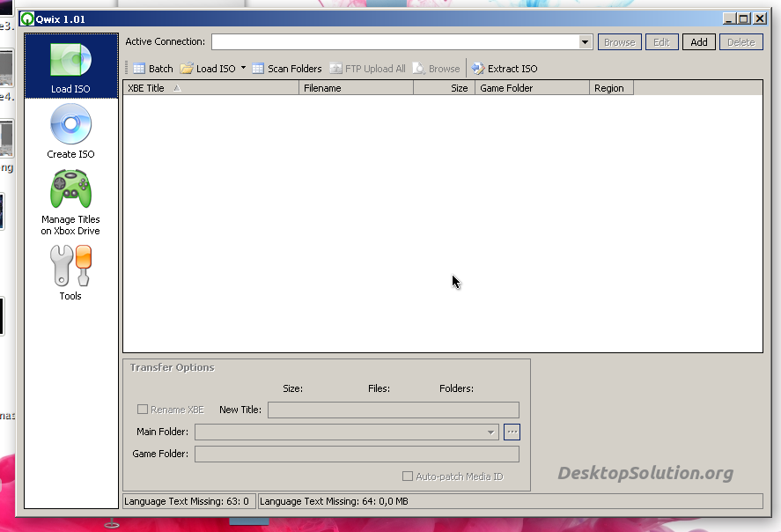Click Scan Folders in the toolbar
Screen dimensions: 781x532
coord(287,69)
